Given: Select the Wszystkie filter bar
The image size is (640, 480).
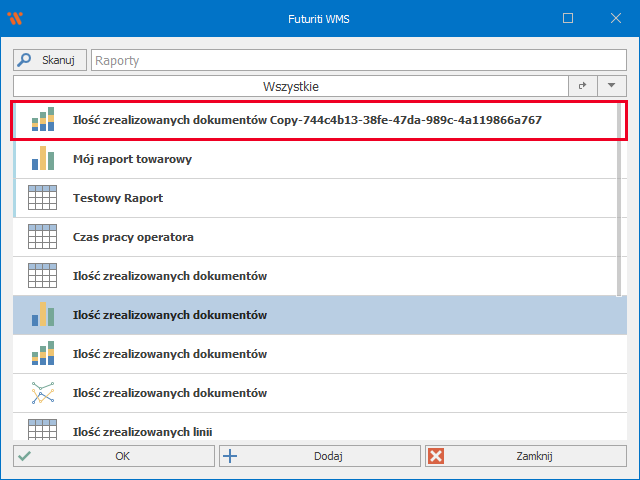Looking at the screenshot, I should [x=290, y=87].
